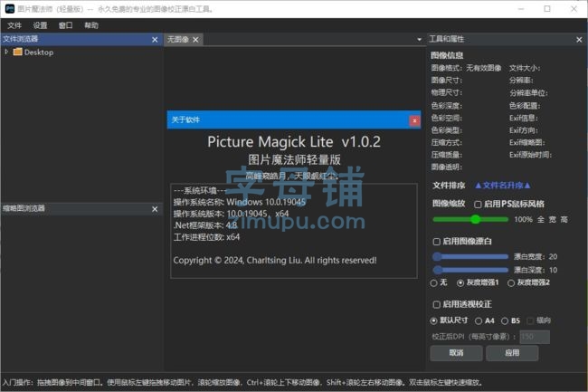Click the 高 fit-height option
Screen dimensions: 588x392
pos(564,219)
